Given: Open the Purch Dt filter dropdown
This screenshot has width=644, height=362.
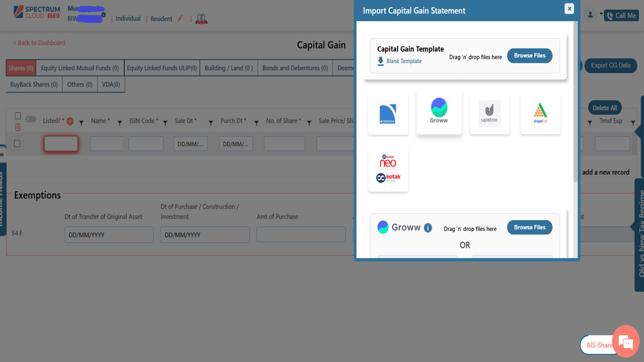Looking at the screenshot, I should pos(257,123).
